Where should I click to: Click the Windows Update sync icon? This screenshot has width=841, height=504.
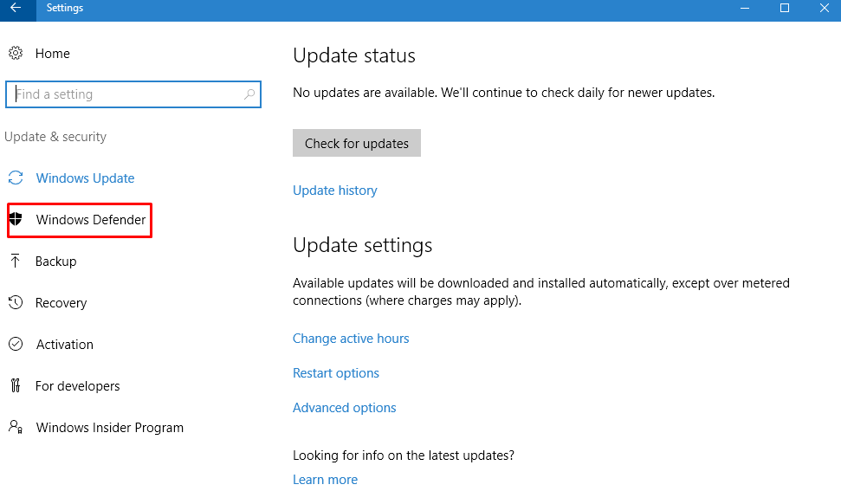coord(16,178)
